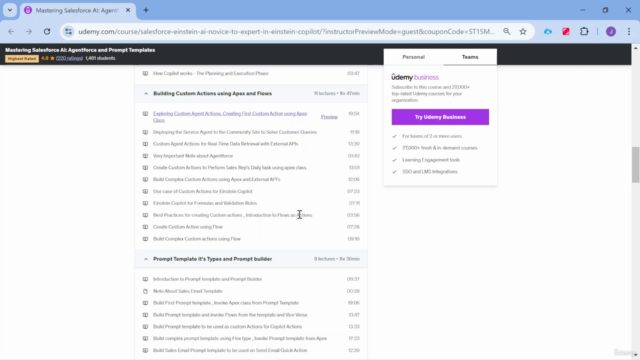Open the blue cloud extension icon
The width and height of the screenshot is (640, 360).
(x=548, y=31)
